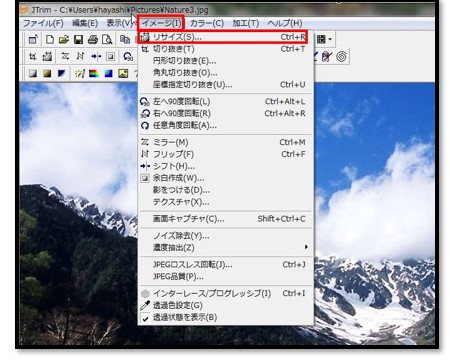Select JPEG品質(P)... menu entry

tap(226, 277)
